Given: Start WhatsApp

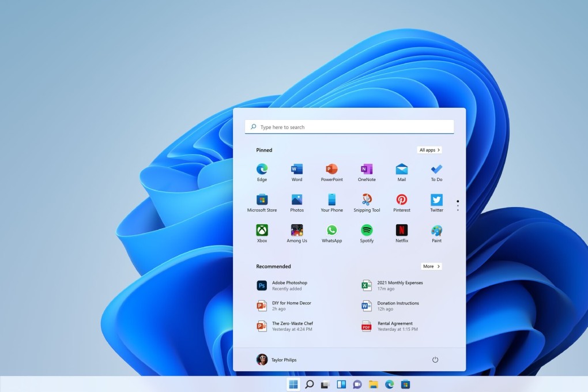Looking at the screenshot, I should 331,229.
